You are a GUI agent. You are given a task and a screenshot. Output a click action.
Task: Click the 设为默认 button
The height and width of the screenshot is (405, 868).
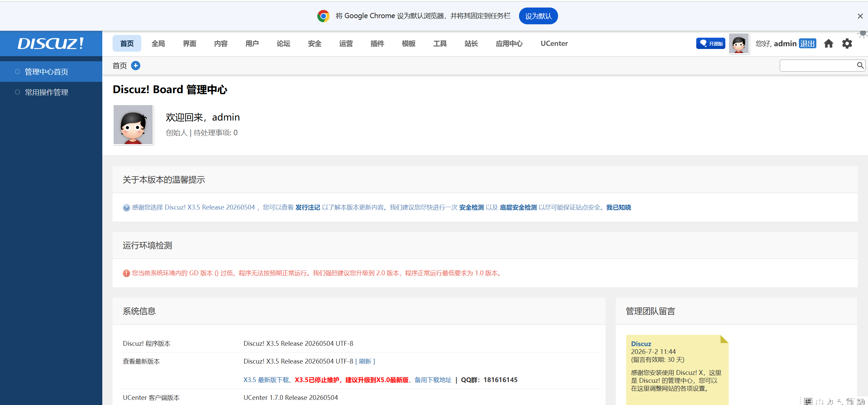pos(538,16)
